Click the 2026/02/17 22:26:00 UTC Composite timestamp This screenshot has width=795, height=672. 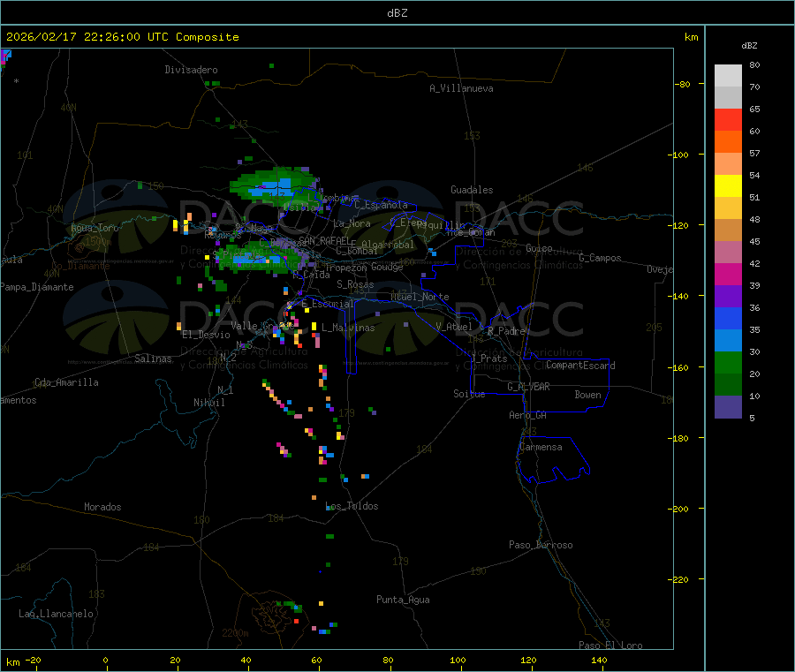click(x=122, y=37)
